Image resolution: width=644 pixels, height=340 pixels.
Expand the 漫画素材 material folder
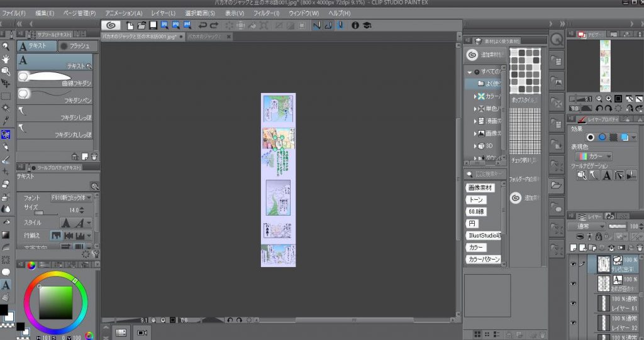coord(475,121)
